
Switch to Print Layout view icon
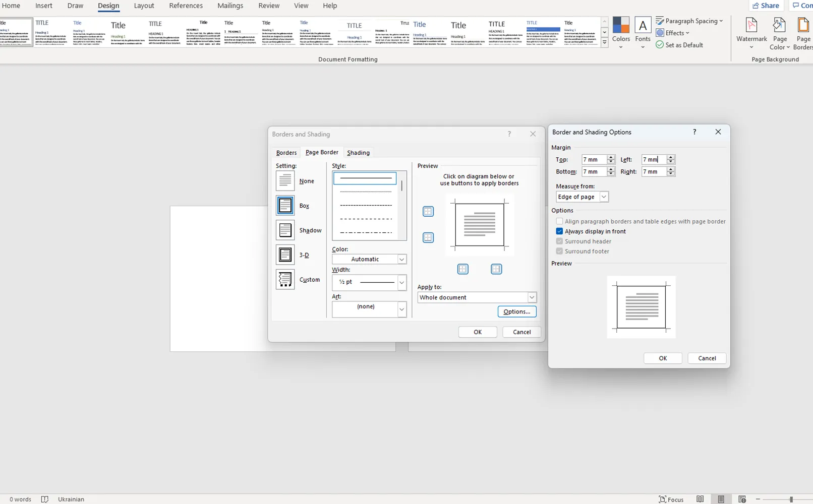(721, 499)
